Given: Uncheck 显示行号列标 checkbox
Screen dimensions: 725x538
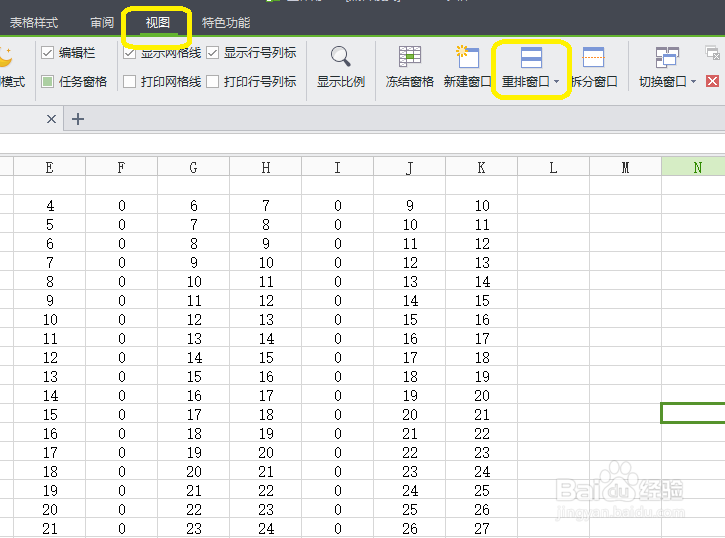Looking at the screenshot, I should click(x=212, y=53).
